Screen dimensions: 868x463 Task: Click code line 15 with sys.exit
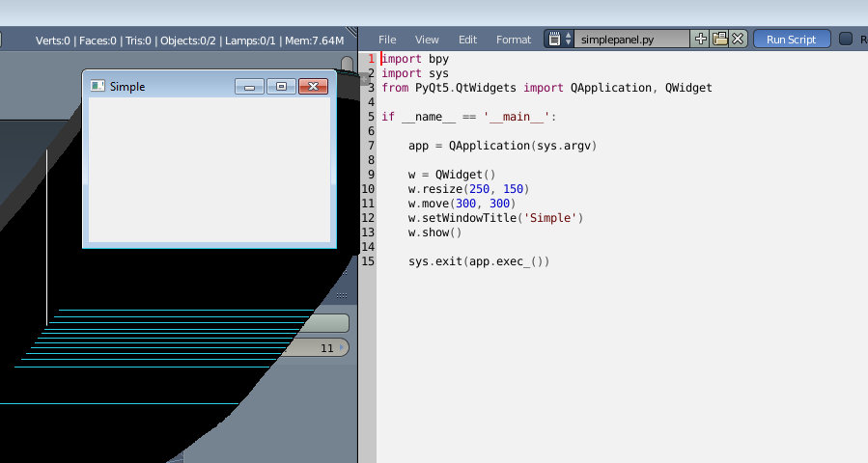[478, 261]
